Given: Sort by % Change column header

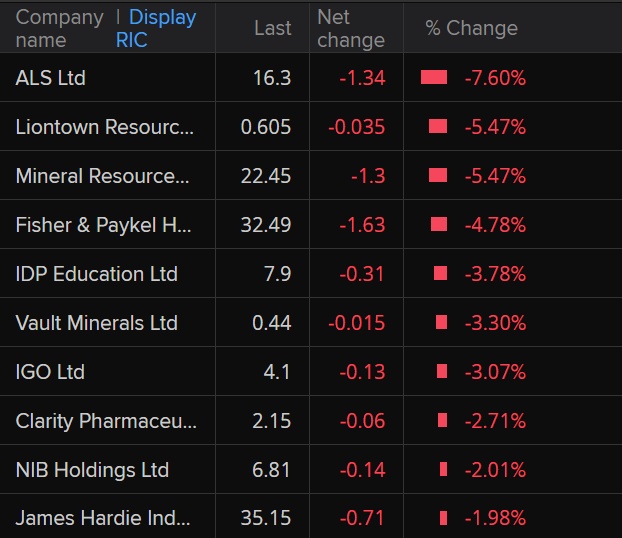Looking at the screenshot, I should point(471,28).
